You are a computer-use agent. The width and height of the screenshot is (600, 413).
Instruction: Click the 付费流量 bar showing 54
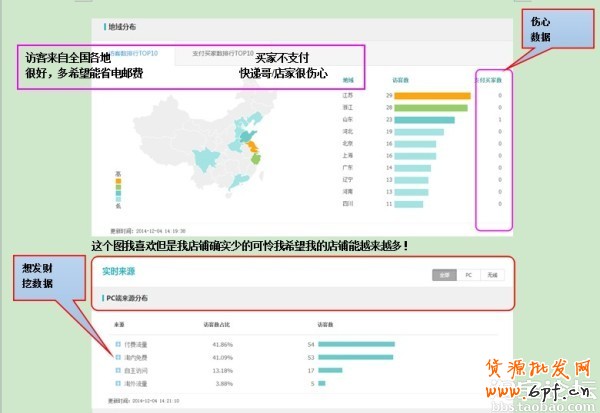(359, 344)
